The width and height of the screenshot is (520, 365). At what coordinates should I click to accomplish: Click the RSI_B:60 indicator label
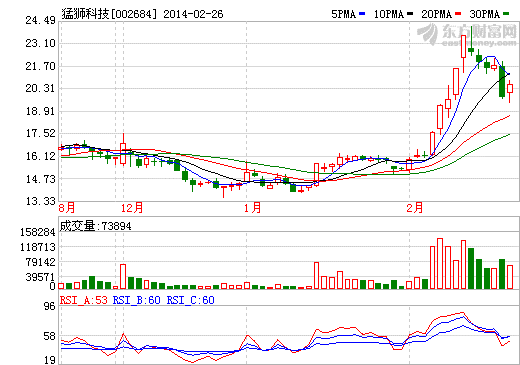click(x=137, y=300)
